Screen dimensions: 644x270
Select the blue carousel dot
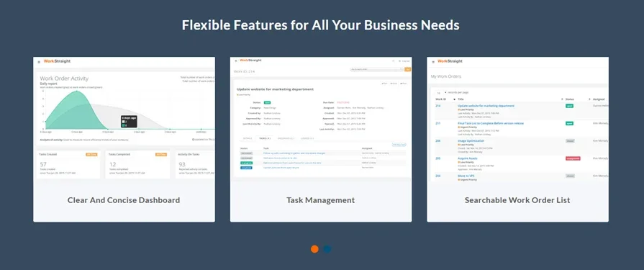click(327, 249)
